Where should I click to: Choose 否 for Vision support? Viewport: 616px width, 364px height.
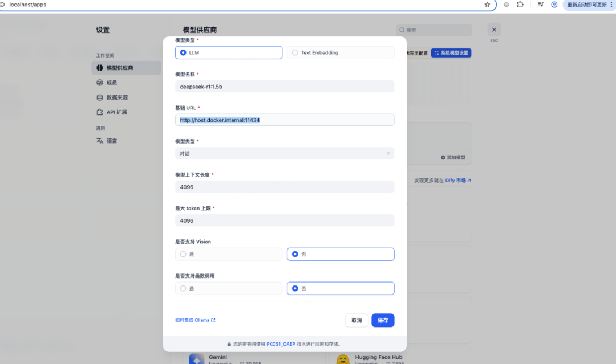(x=341, y=254)
